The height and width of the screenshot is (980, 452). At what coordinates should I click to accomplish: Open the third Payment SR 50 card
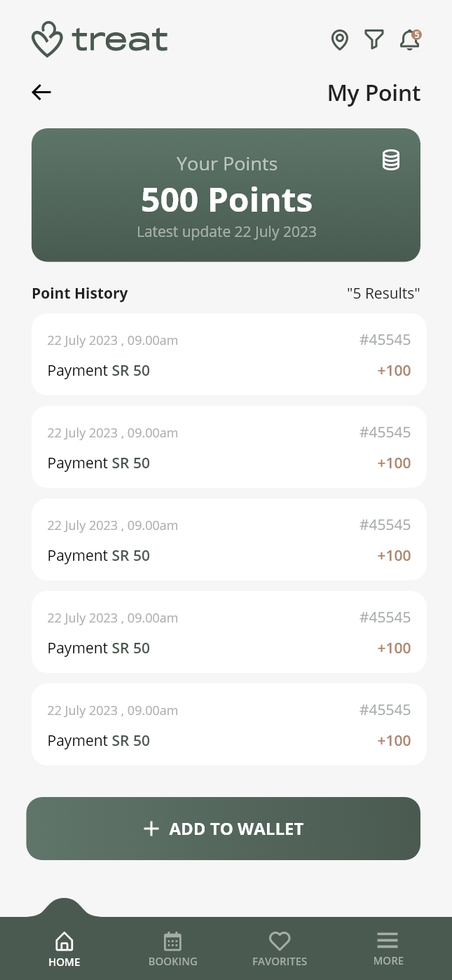point(228,540)
